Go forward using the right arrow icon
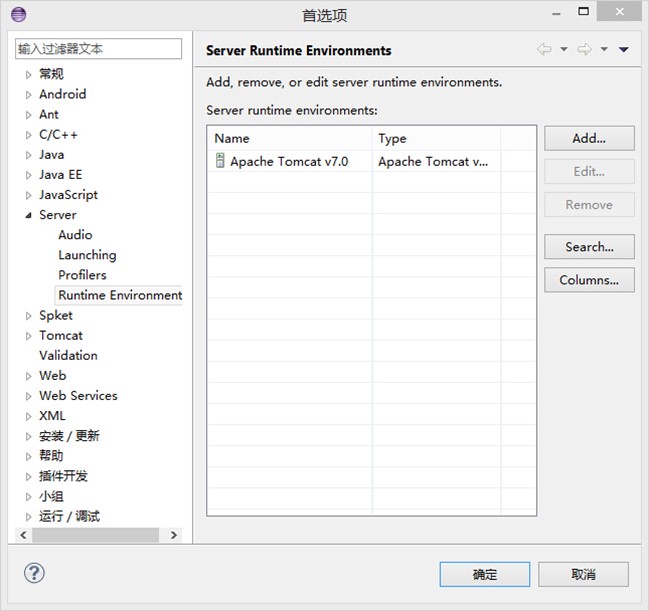The height and width of the screenshot is (611, 649). tap(584, 50)
